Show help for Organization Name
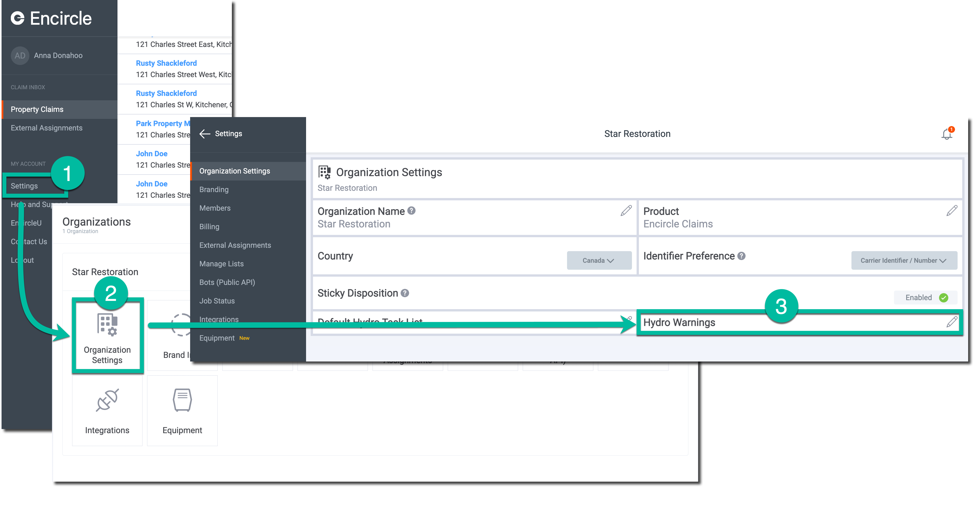The height and width of the screenshot is (510, 980). click(411, 211)
